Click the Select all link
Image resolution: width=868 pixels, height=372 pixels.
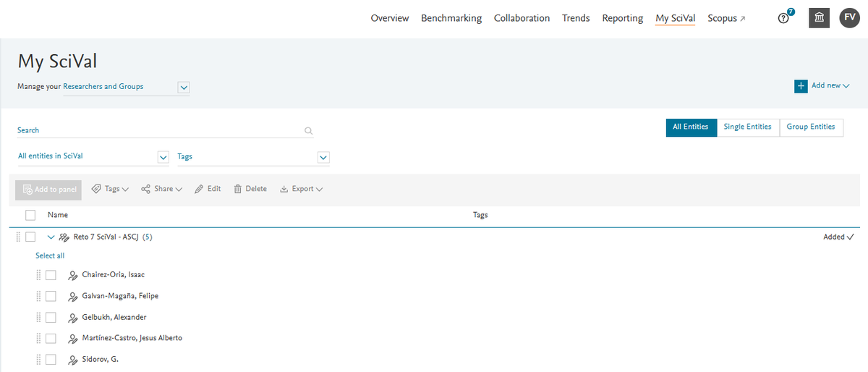pos(50,255)
